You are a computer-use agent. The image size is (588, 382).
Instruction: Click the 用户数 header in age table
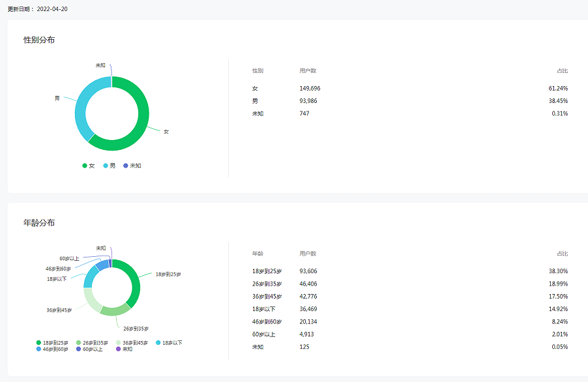[308, 254]
